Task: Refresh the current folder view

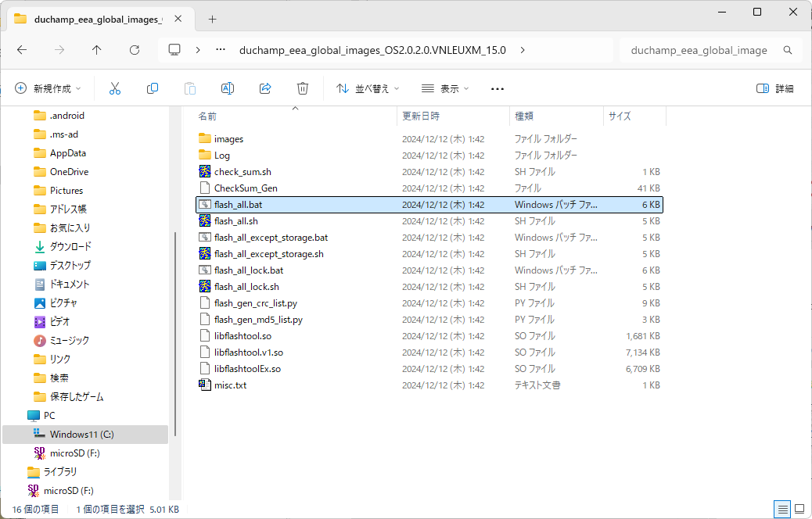Action: (135, 50)
